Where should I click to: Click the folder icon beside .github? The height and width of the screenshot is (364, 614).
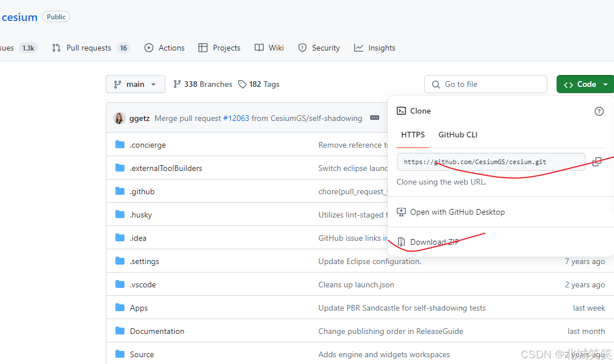tap(120, 191)
